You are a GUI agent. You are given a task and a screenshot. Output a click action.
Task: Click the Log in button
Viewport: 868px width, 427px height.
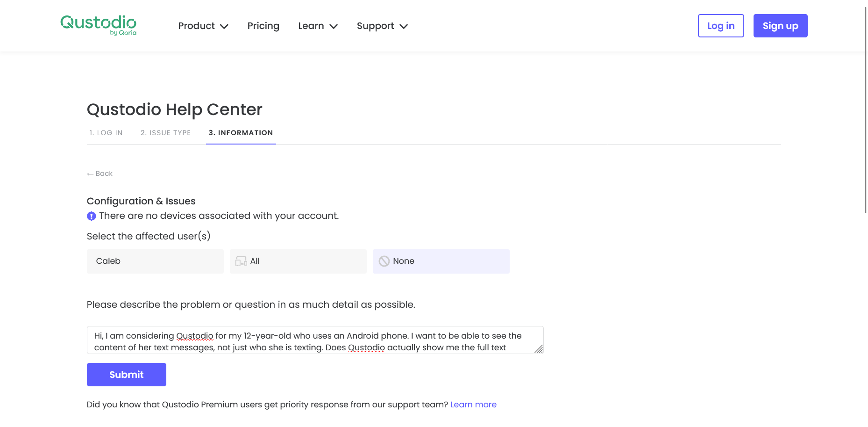(x=721, y=26)
